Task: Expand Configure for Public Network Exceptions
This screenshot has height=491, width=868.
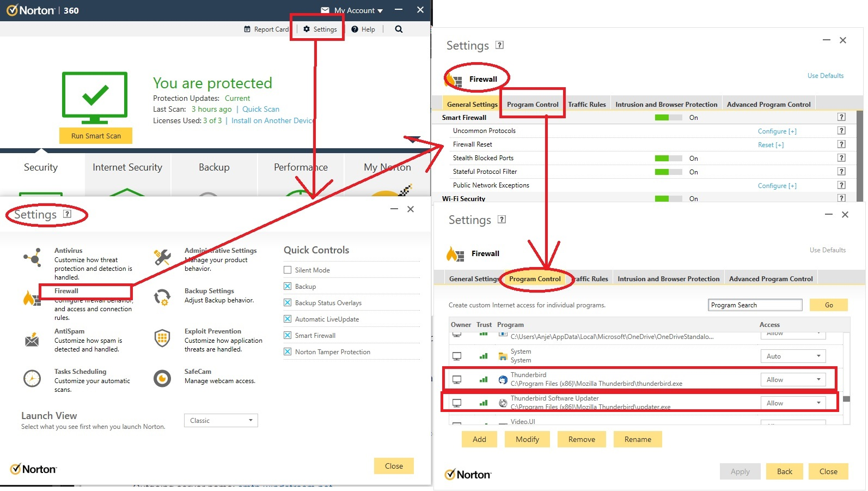Action: (777, 186)
